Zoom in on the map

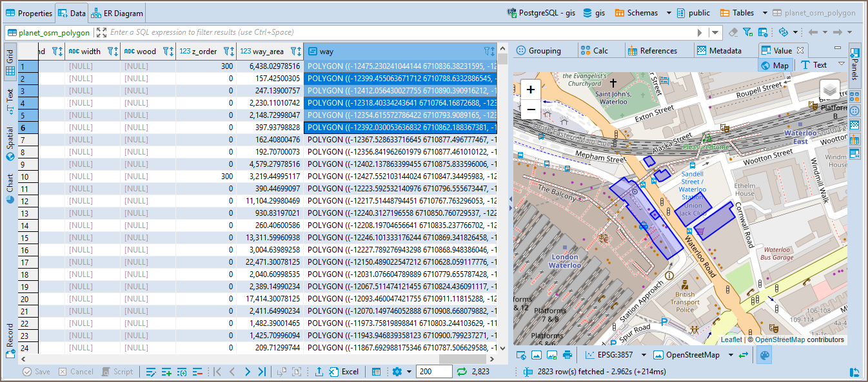click(x=530, y=90)
